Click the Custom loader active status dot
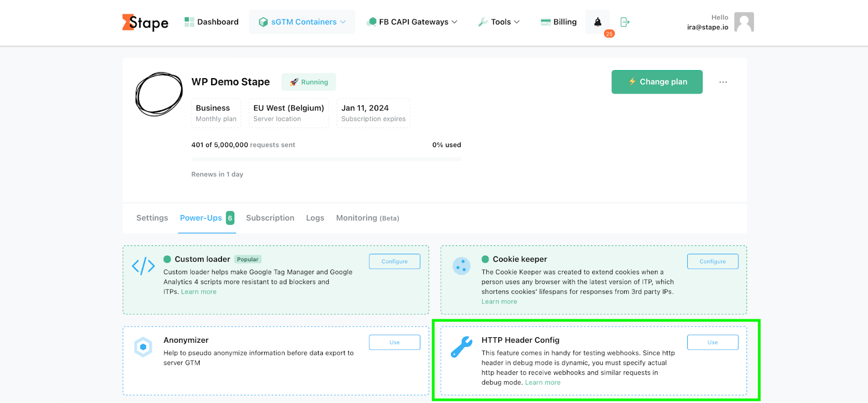 (167, 259)
